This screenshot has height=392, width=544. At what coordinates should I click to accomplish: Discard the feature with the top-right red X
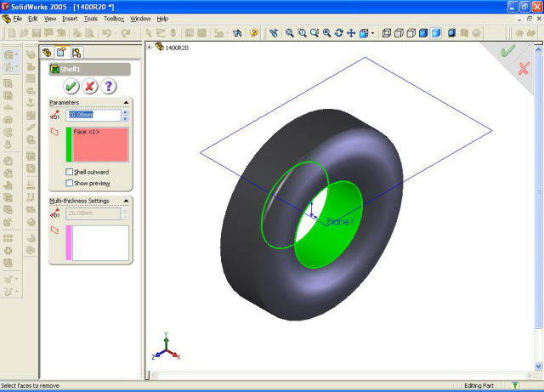pos(524,67)
